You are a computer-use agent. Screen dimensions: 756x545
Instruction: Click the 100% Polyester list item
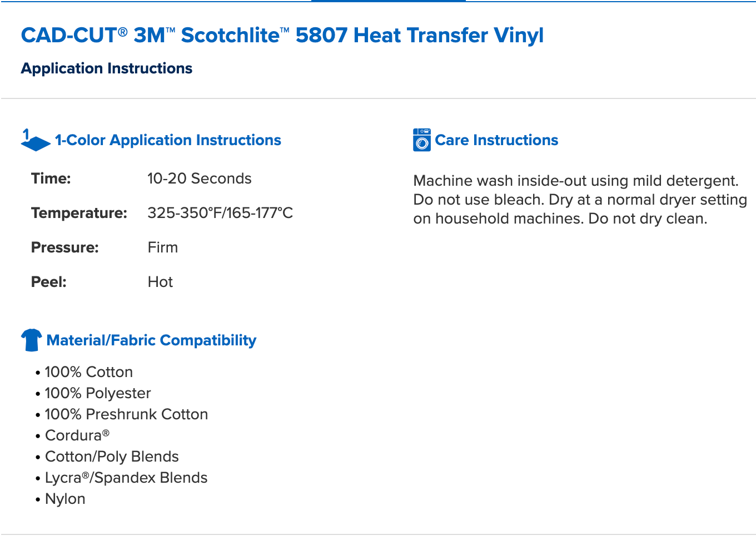point(97,393)
